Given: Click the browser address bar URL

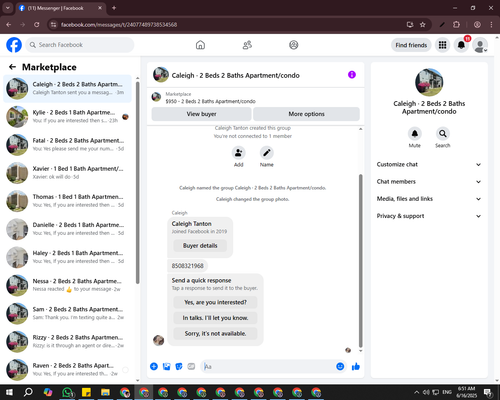Looking at the screenshot, I should (119, 25).
